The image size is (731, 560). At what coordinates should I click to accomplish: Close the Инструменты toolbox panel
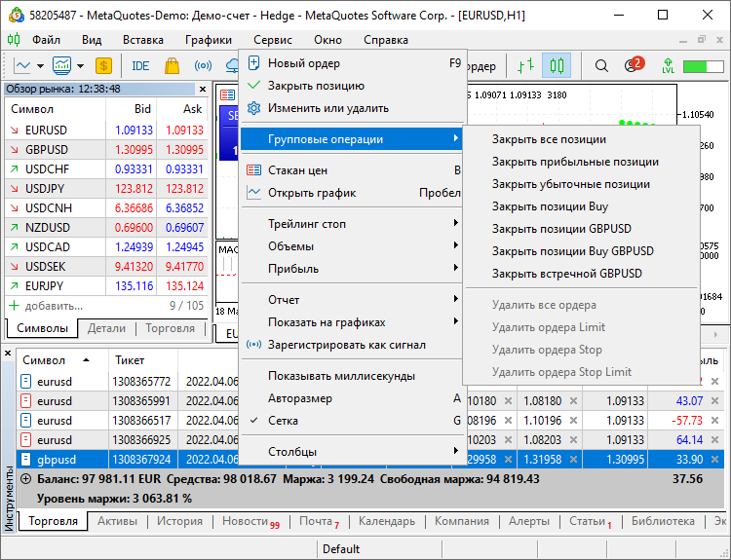(8, 354)
